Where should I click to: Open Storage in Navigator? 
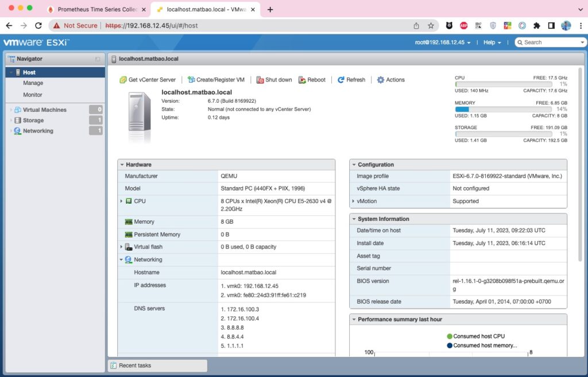click(x=33, y=121)
